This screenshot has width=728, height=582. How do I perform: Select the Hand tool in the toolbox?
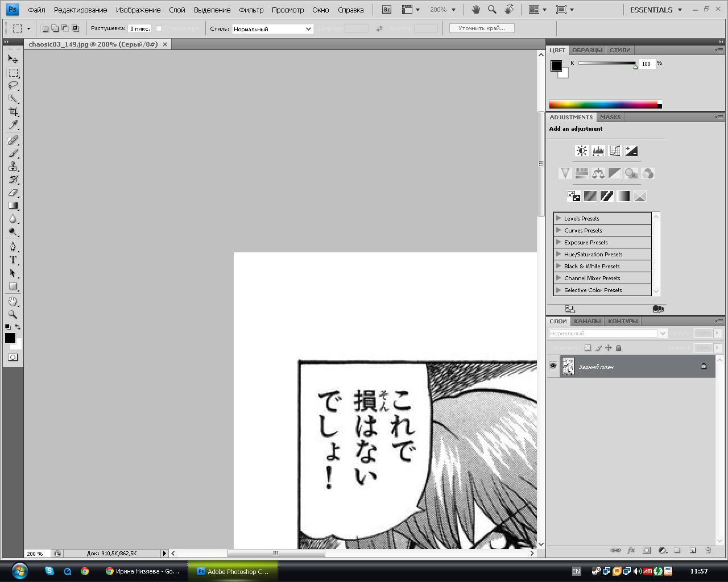point(13,301)
